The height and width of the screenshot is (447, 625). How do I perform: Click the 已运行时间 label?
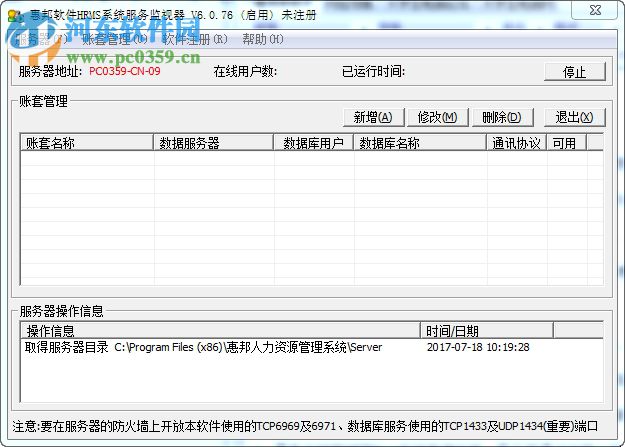(x=373, y=71)
